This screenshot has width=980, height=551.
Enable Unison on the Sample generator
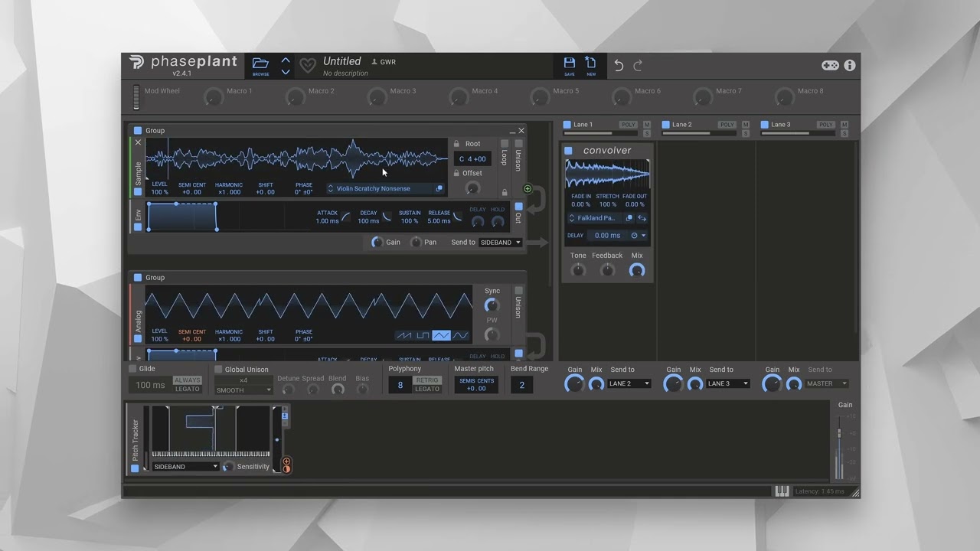518,143
